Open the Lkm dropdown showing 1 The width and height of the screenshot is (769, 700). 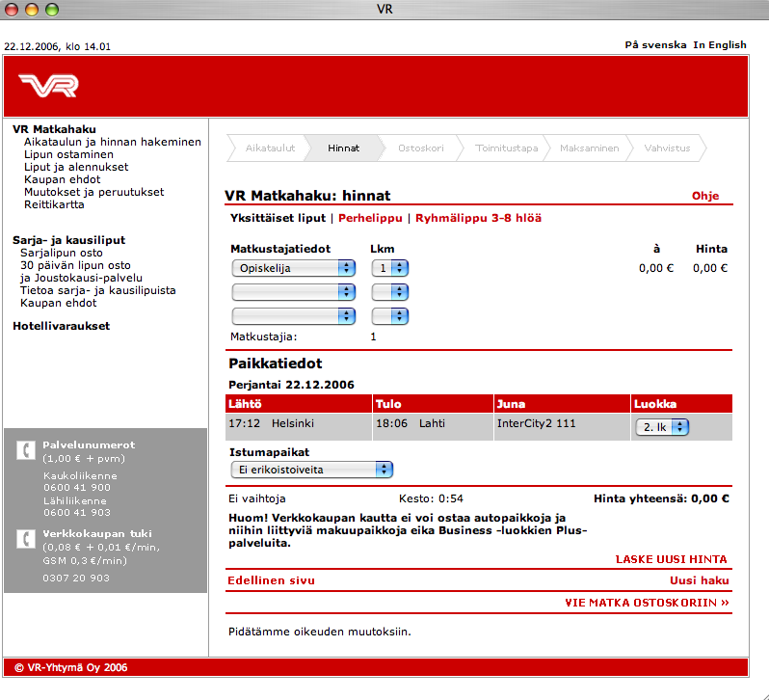390,268
